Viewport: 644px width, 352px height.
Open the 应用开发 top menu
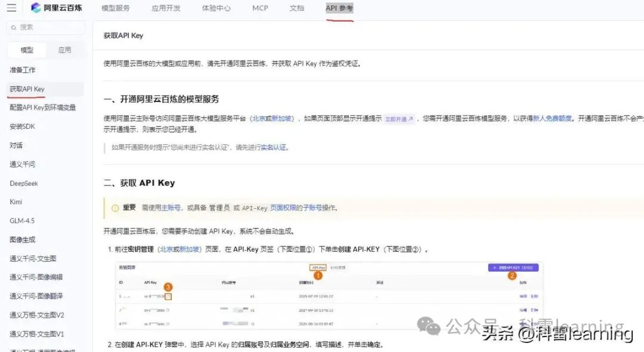point(166,8)
